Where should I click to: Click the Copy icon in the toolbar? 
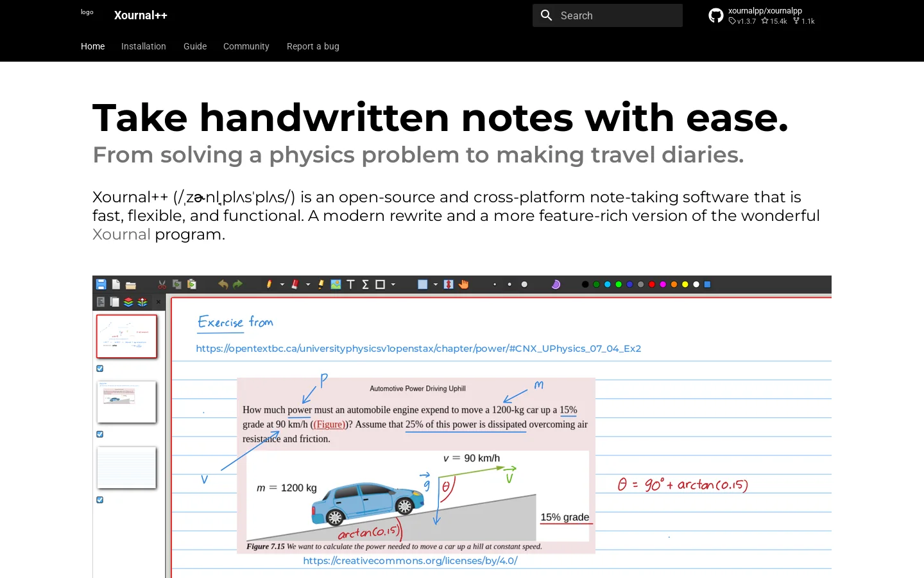coord(176,285)
